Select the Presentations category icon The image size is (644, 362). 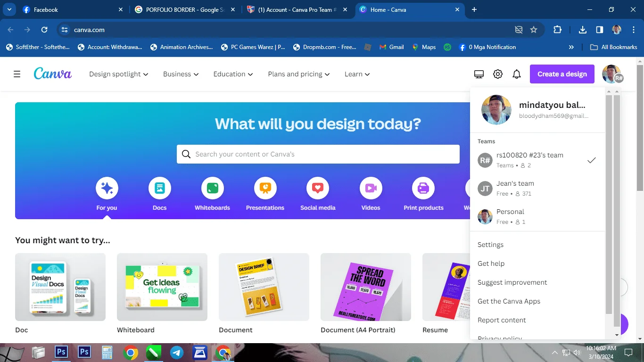click(x=265, y=189)
